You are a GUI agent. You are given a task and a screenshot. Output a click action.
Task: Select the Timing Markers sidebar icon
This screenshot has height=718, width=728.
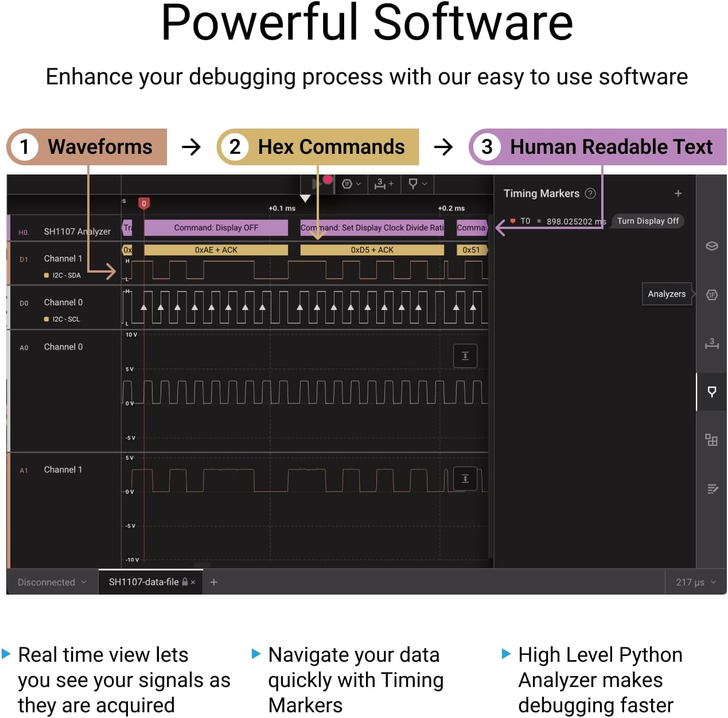(x=712, y=392)
